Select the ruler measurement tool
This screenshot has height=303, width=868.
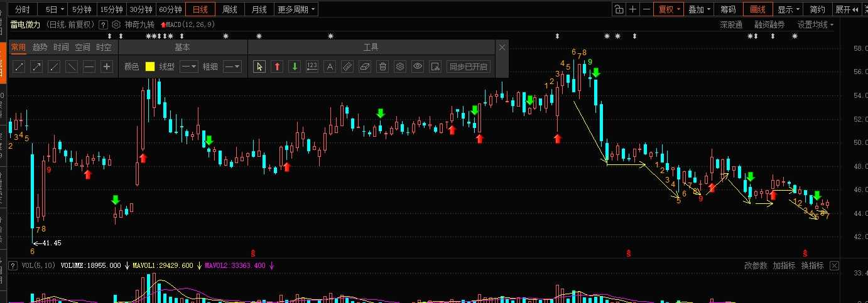point(347,66)
